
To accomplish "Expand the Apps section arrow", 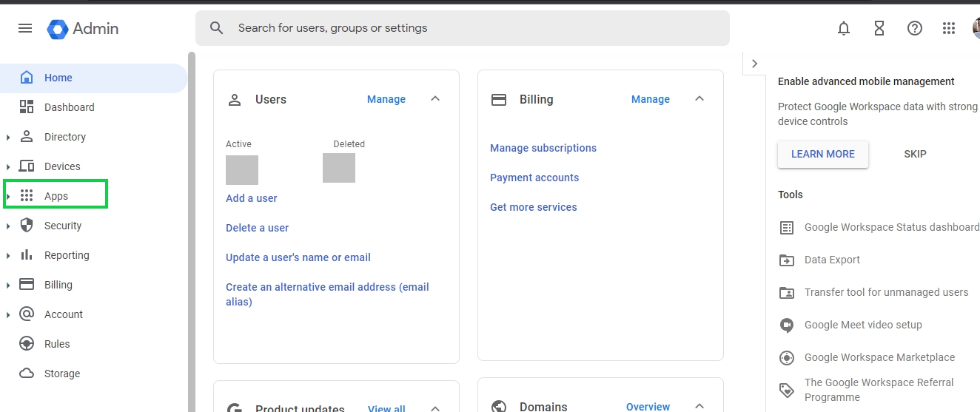I will (x=8, y=197).
